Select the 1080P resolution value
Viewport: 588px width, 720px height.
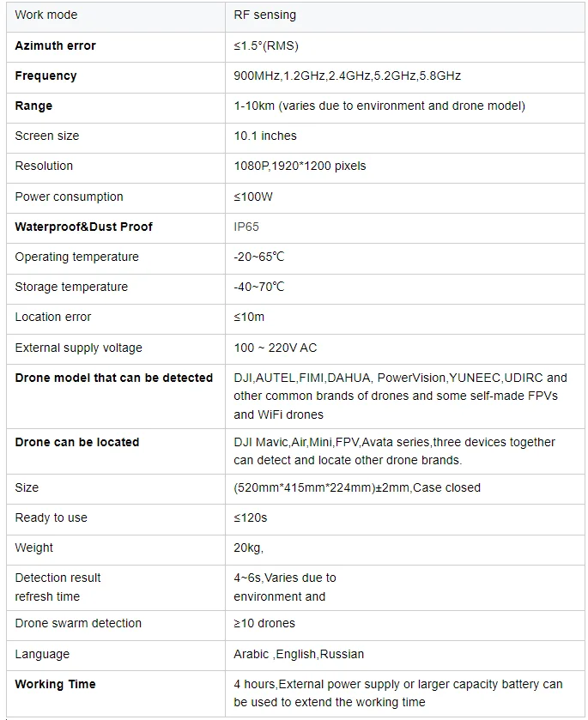coord(300,166)
